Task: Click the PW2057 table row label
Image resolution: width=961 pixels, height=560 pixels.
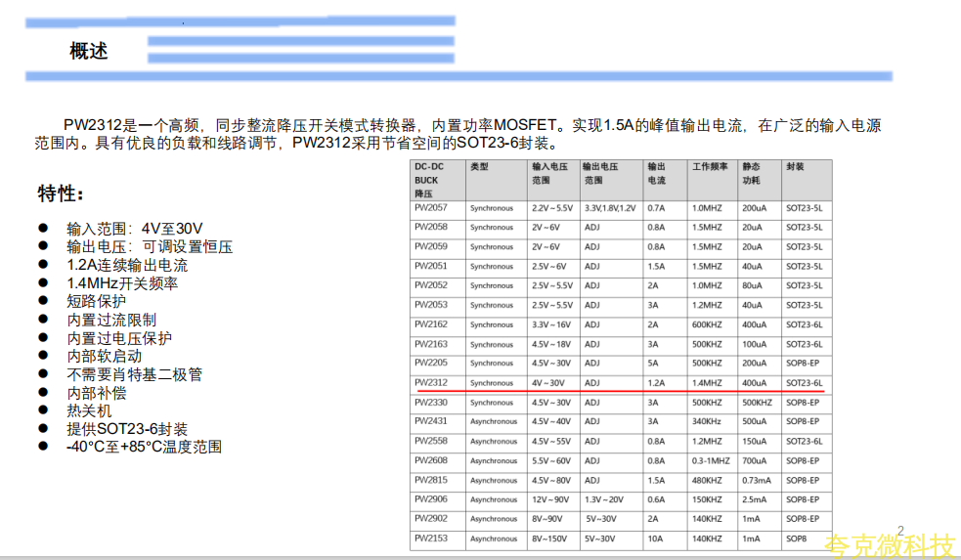Action: [x=430, y=208]
